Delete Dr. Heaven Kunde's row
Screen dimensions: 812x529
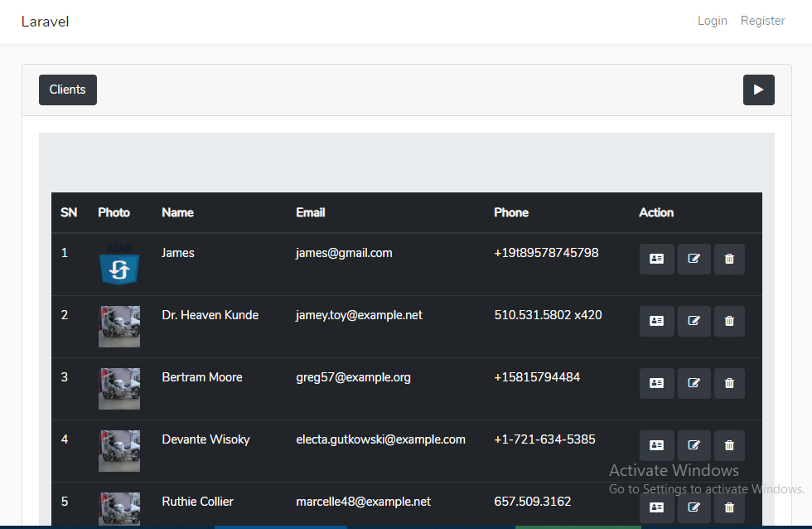[x=729, y=321]
